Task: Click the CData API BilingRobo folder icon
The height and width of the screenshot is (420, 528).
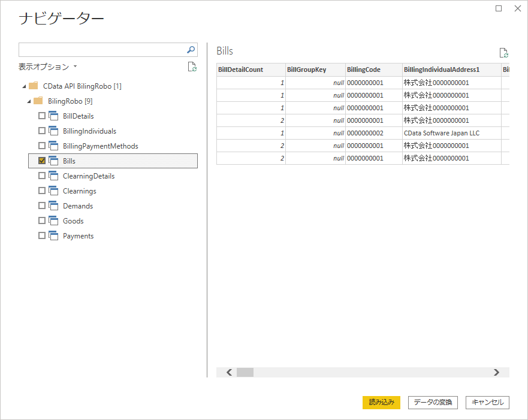Action: click(x=34, y=86)
